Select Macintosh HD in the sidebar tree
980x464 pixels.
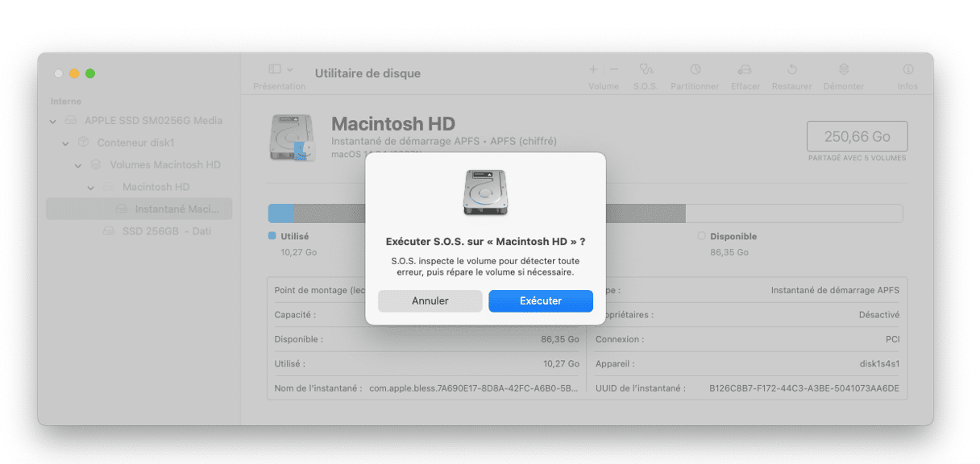(156, 187)
